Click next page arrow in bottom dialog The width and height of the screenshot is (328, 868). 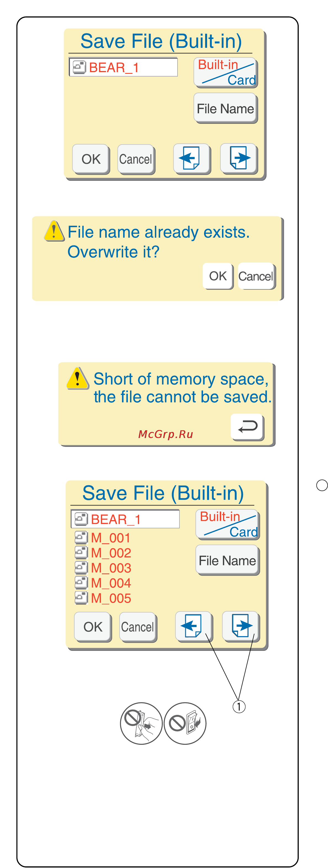(240, 626)
